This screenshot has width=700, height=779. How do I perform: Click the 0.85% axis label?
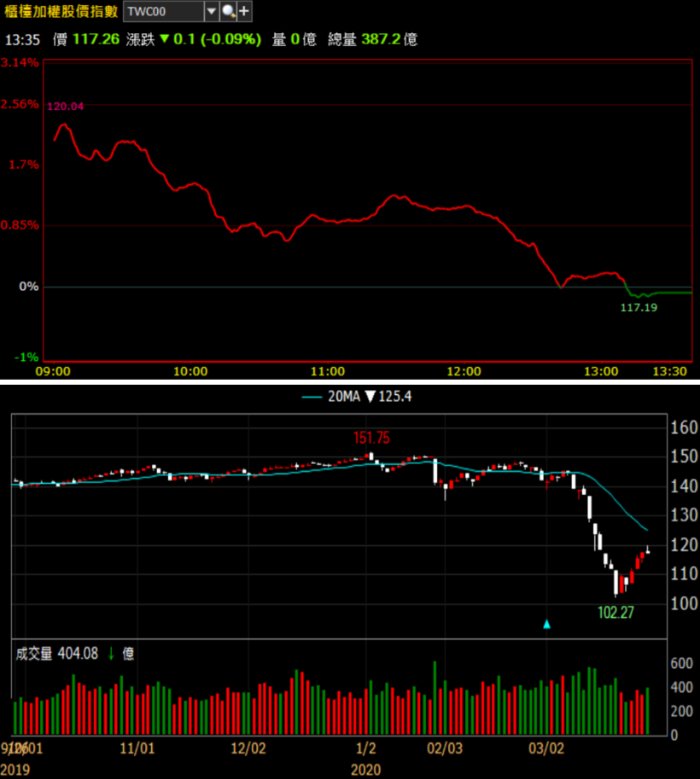point(20,225)
